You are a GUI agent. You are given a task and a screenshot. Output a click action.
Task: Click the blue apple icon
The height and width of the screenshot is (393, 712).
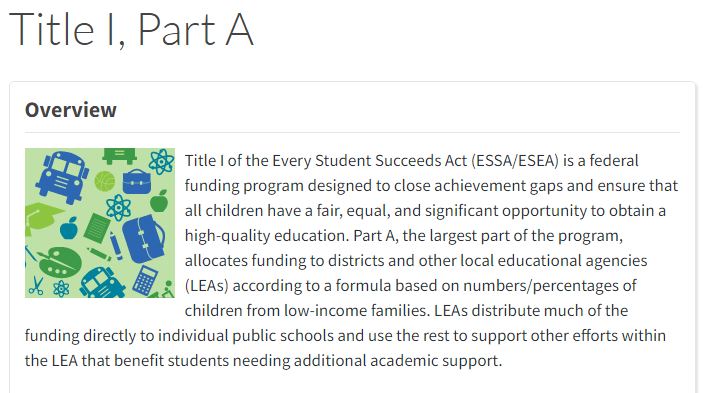coord(69,228)
